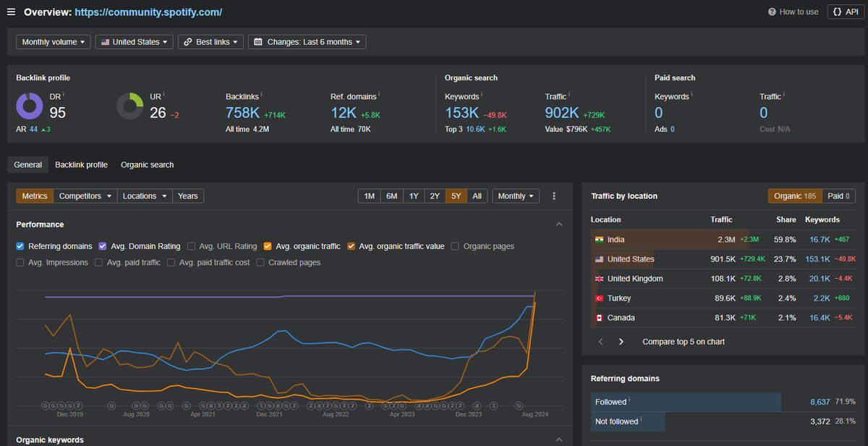Click the info icon next to UR
Image resolution: width=868 pixels, height=446 pixels.
[164, 95]
